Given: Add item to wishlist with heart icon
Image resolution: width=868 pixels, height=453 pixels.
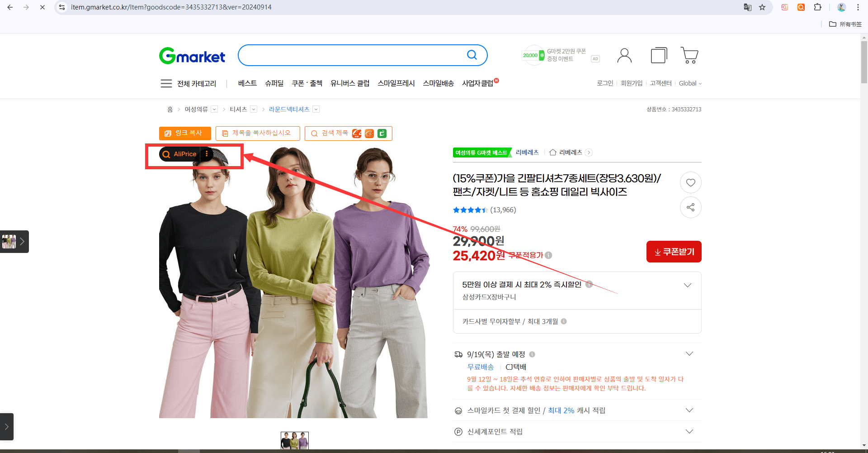Looking at the screenshot, I should coord(690,182).
